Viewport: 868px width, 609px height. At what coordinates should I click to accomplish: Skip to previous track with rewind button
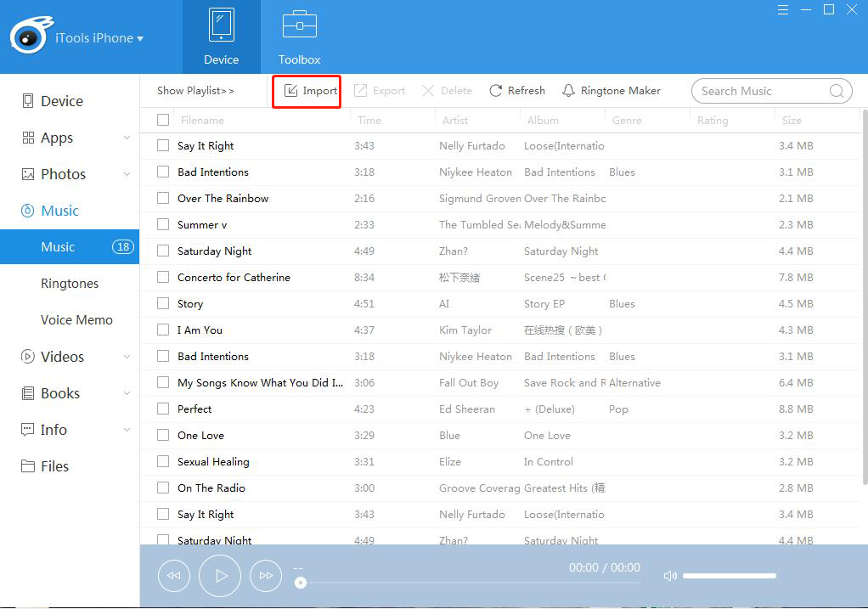(x=174, y=576)
